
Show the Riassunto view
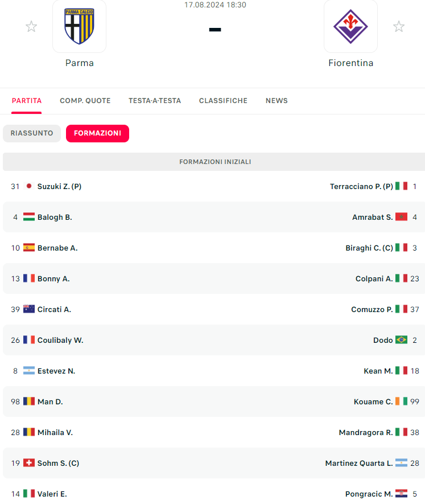(32, 133)
